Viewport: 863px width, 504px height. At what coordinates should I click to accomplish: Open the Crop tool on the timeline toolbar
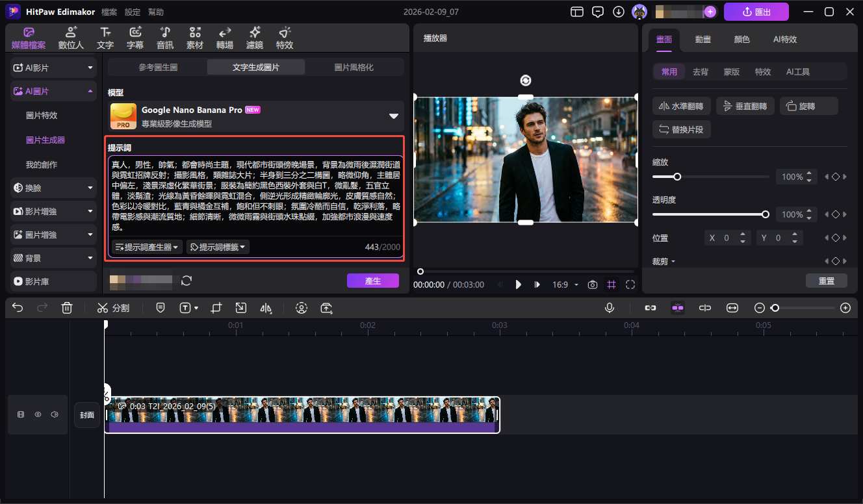coord(216,307)
